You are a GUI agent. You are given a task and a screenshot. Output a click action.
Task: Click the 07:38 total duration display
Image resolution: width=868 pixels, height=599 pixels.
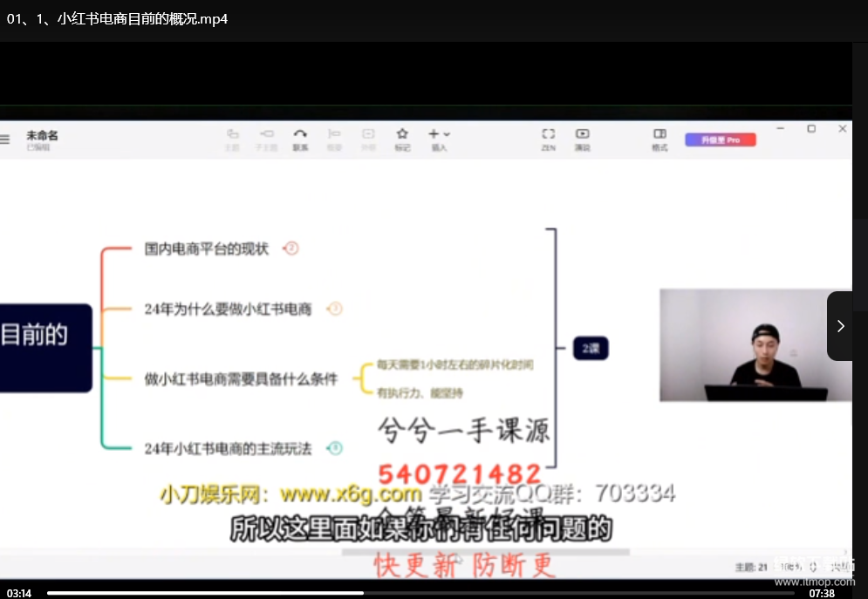pos(822,593)
